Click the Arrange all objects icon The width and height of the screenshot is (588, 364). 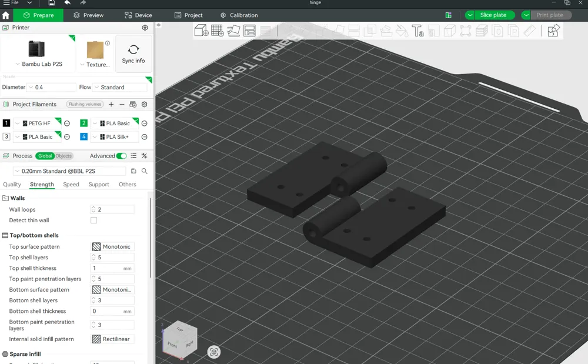(x=249, y=31)
